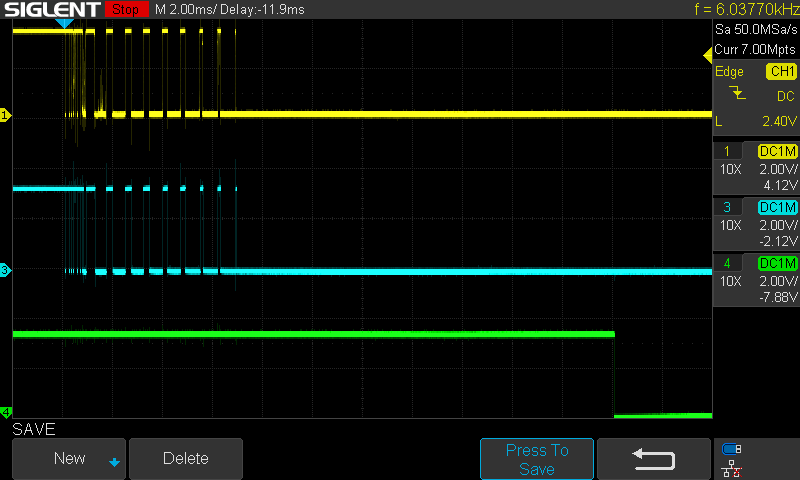The image size is (800, 480).
Task: Click the SAVE menu title
Action: [x=34, y=429]
